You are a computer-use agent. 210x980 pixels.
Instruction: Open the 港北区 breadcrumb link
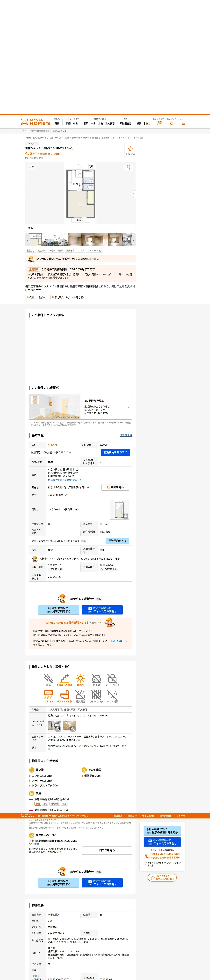95,138
